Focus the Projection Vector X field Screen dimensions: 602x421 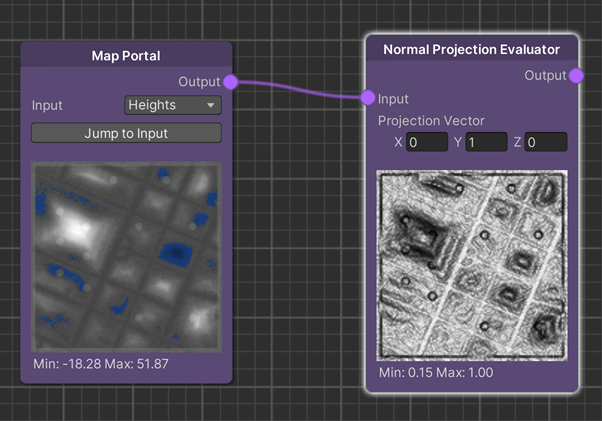pyautogui.click(x=427, y=142)
